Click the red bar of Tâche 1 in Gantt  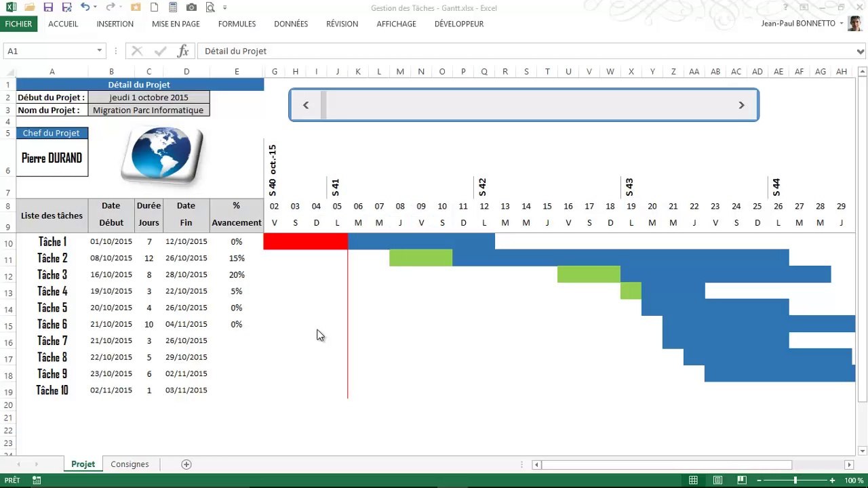point(305,241)
